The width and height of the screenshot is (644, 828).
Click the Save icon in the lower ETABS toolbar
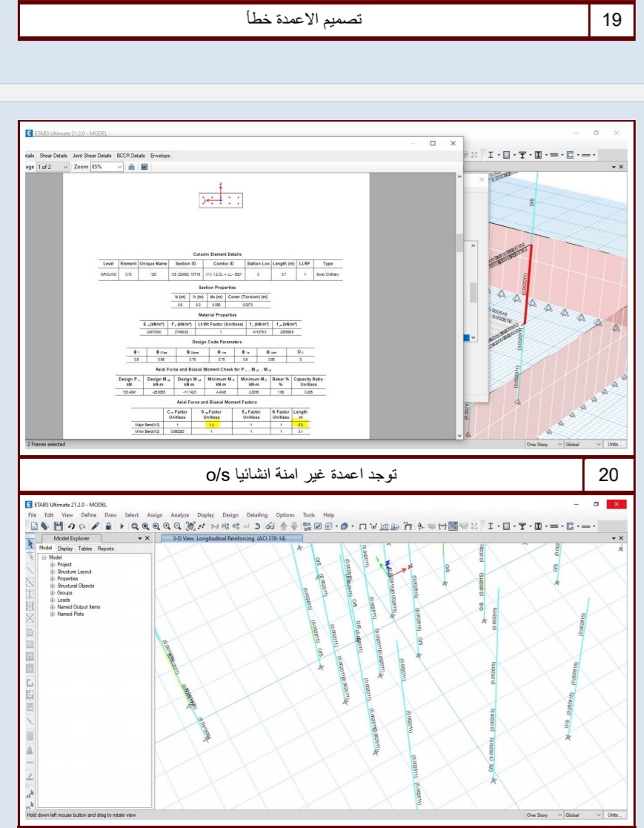point(58,526)
